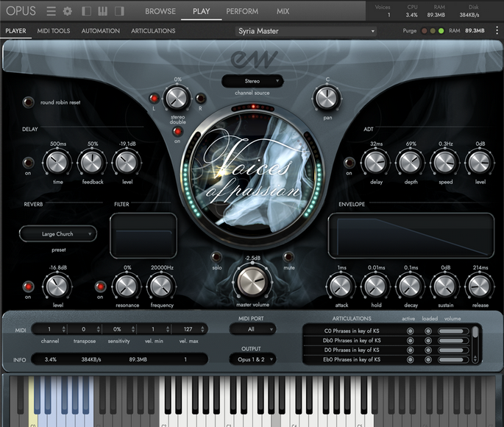Open the ARTICULATIONS tab

[x=153, y=31]
